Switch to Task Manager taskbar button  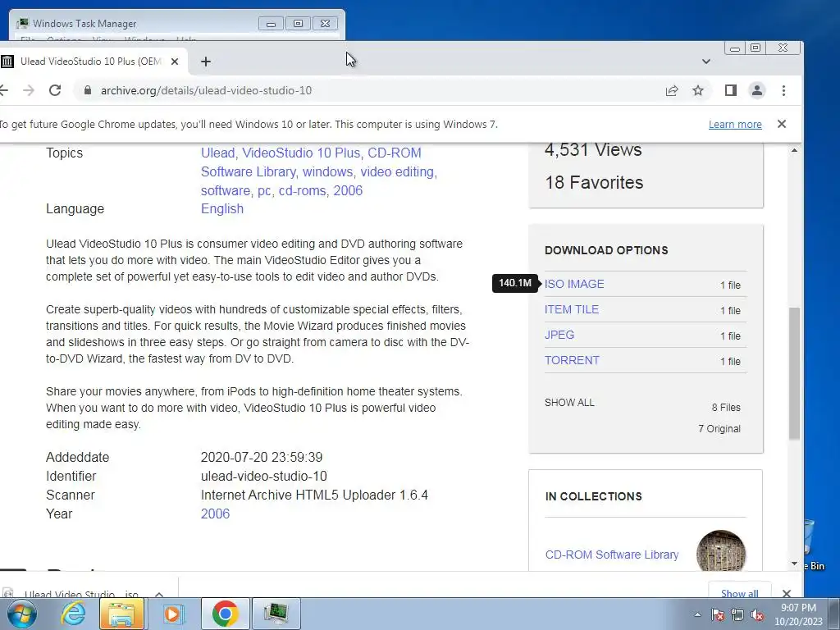click(x=276, y=614)
